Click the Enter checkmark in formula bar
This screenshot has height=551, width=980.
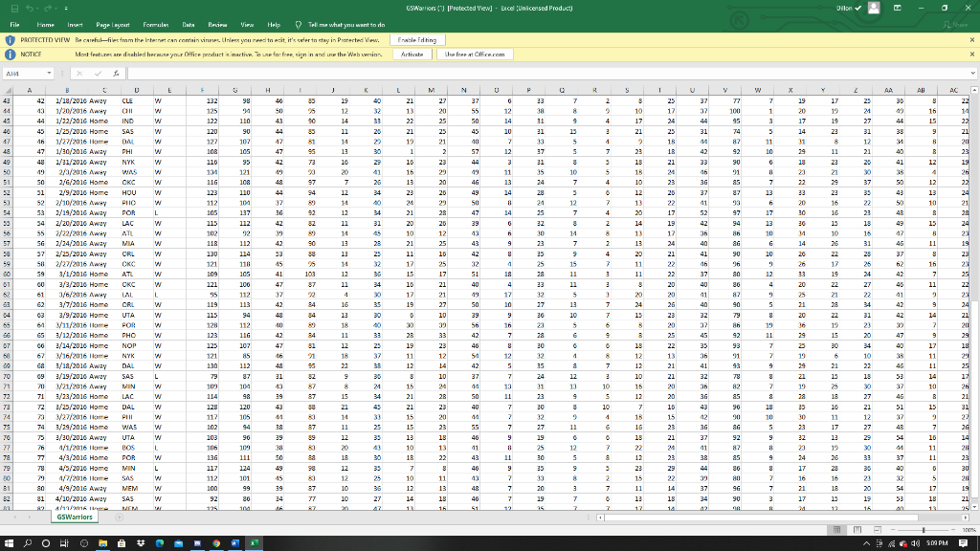pos(98,74)
